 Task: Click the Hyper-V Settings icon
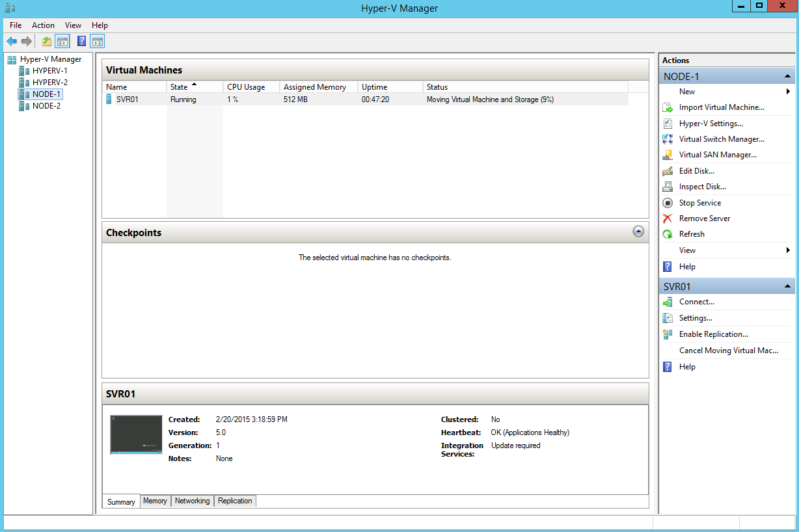click(x=668, y=124)
